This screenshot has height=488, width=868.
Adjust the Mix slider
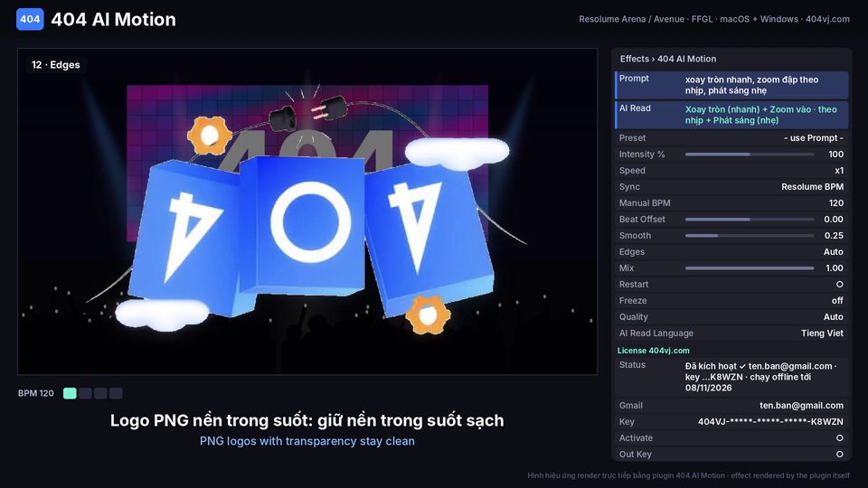(750, 268)
